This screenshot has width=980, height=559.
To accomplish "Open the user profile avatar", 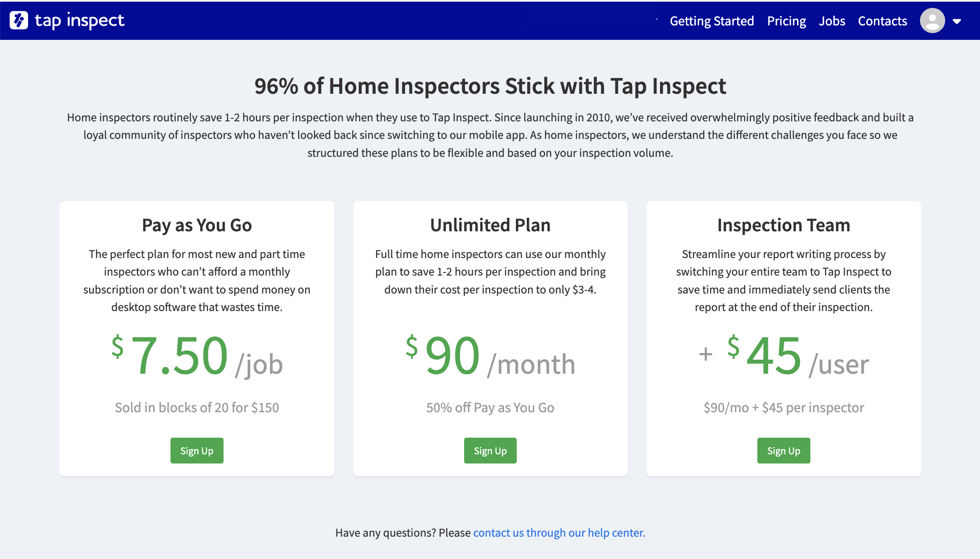I will pyautogui.click(x=932, y=21).
